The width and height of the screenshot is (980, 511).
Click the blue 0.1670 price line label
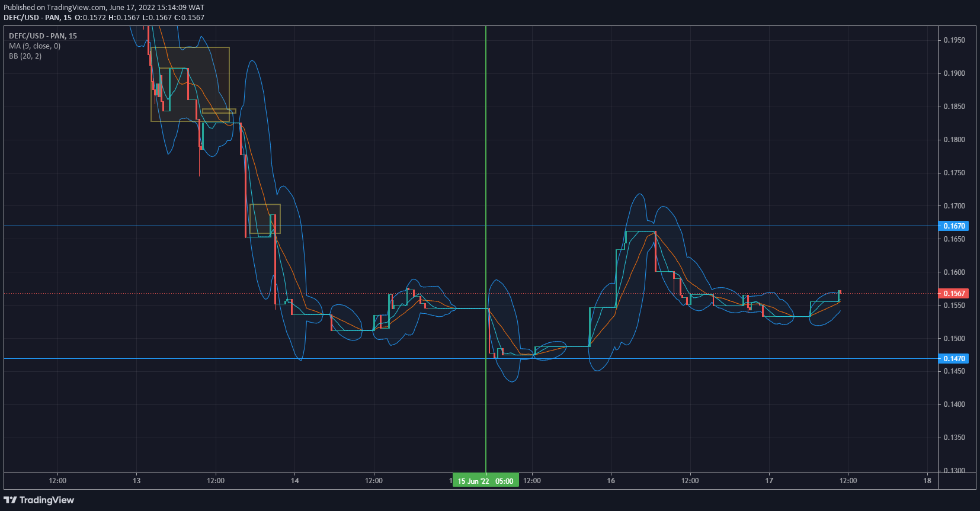(x=954, y=226)
